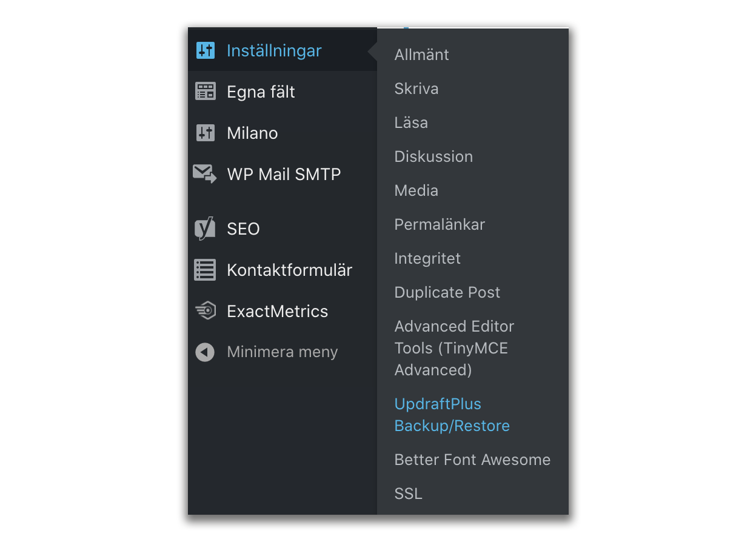Open Advanced Editor Tools (TinyMCE Advanced)

point(454,348)
